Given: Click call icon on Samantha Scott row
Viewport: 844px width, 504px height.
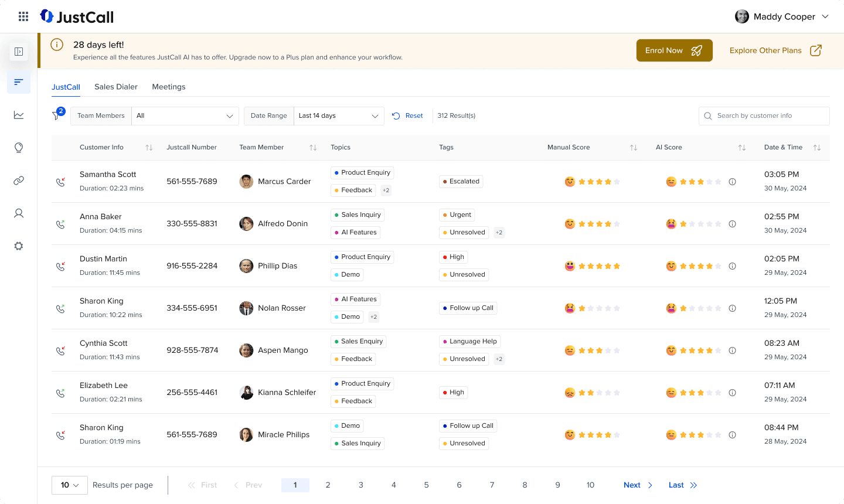Looking at the screenshot, I should point(60,182).
